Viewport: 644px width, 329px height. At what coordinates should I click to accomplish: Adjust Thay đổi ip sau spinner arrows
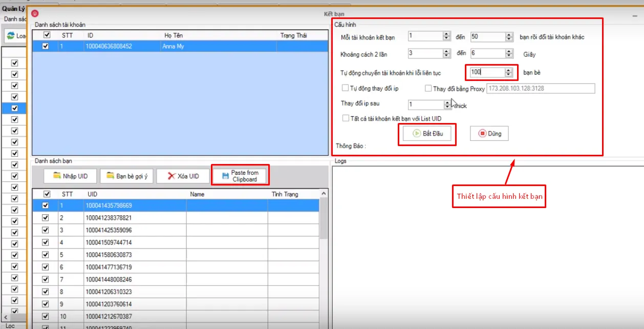point(448,105)
